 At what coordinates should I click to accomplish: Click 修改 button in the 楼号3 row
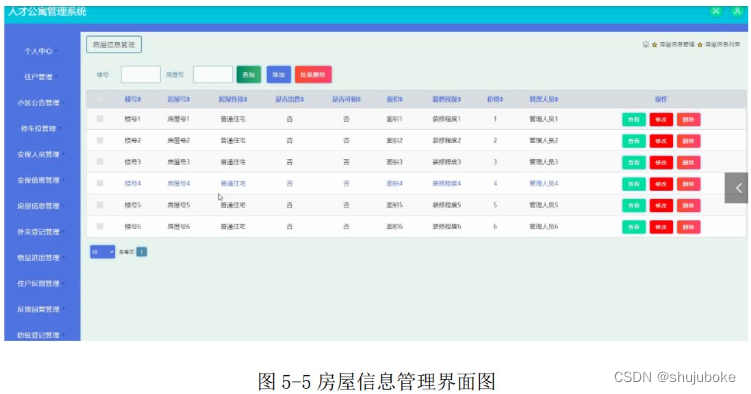click(x=661, y=162)
